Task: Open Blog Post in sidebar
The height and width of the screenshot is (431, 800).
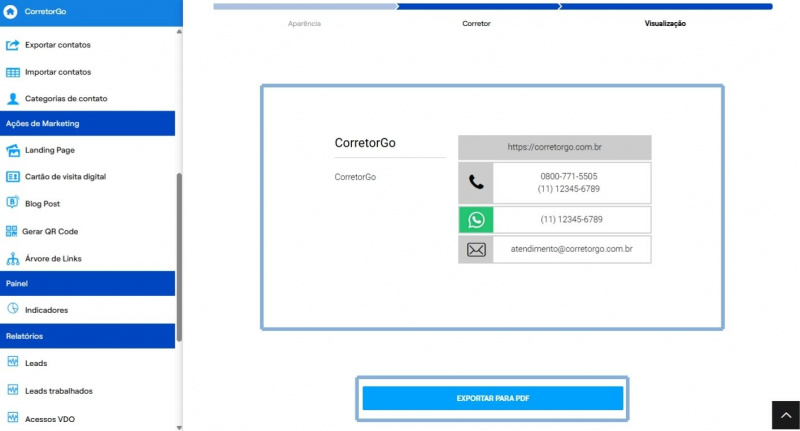Action: (42, 204)
